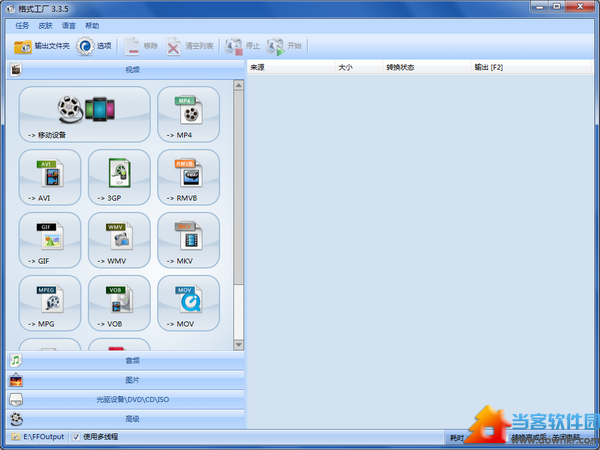Click the film clapper icon beside 视频
This screenshot has width=600, height=450.
[16, 69]
